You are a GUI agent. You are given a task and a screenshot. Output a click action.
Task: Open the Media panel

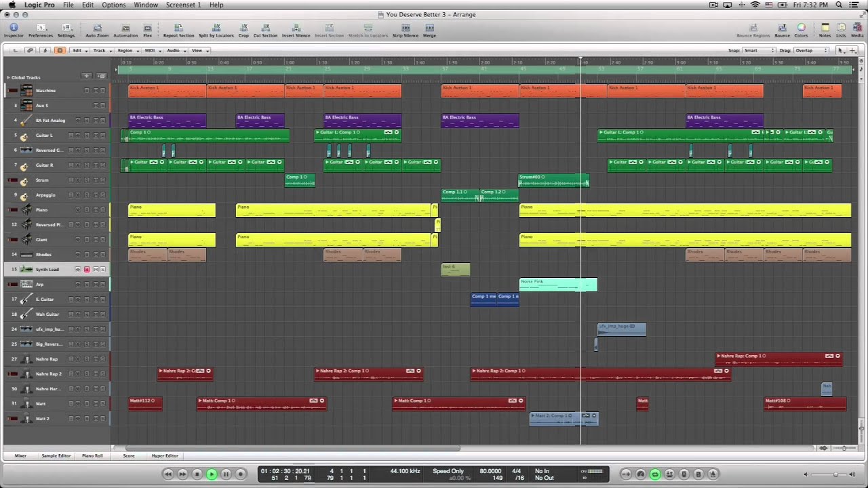[857, 30]
